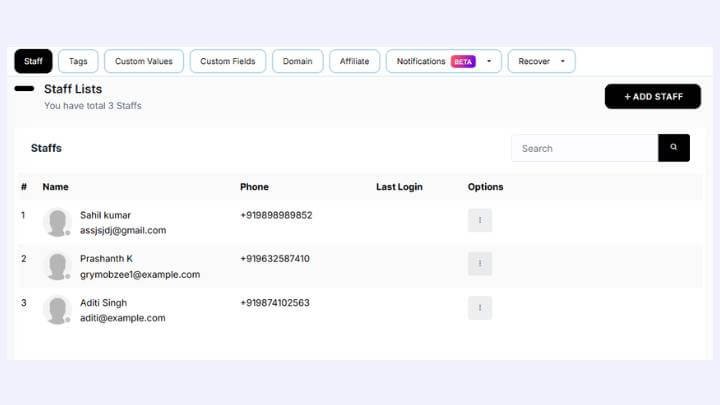Open options menu for Sahil kumar

pos(480,220)
